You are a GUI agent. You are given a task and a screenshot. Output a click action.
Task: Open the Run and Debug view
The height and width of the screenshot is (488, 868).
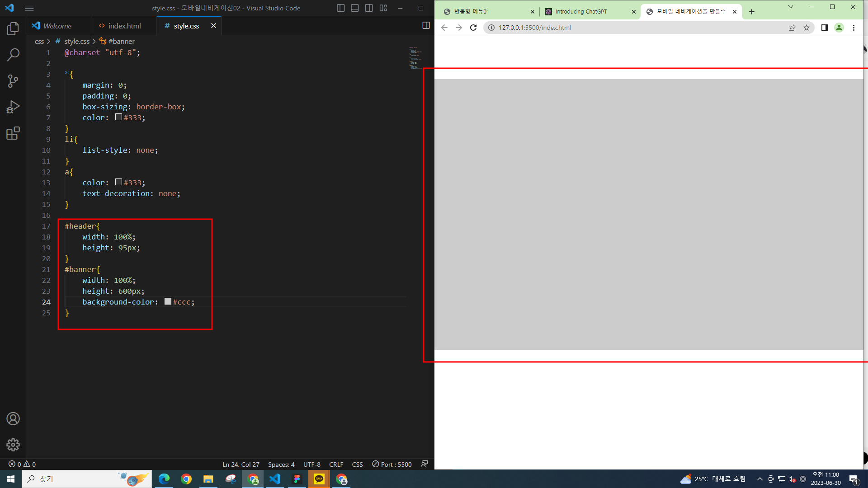(13, 107)
